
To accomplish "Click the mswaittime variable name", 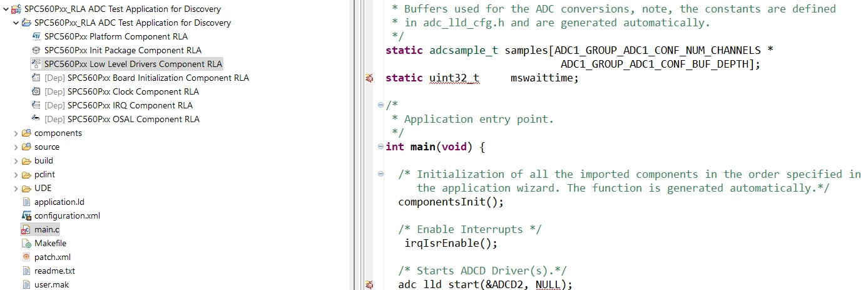I will click(x=541, y=78).
